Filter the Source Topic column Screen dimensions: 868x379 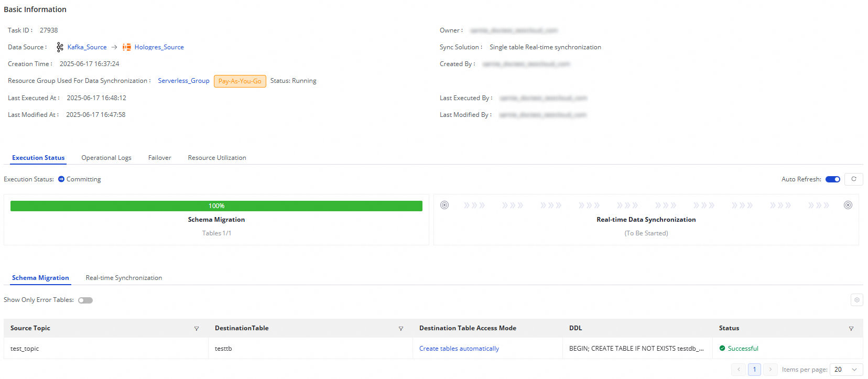point(197,329)
